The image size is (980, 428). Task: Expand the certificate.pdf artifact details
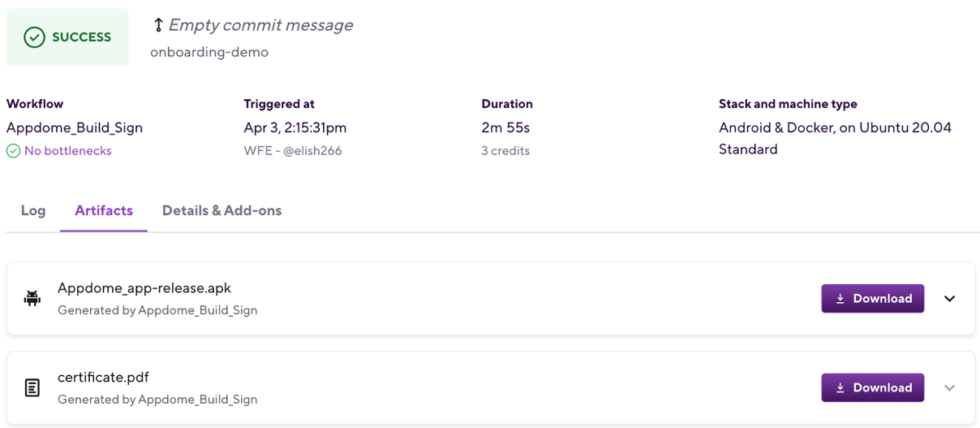click(949, 388)
